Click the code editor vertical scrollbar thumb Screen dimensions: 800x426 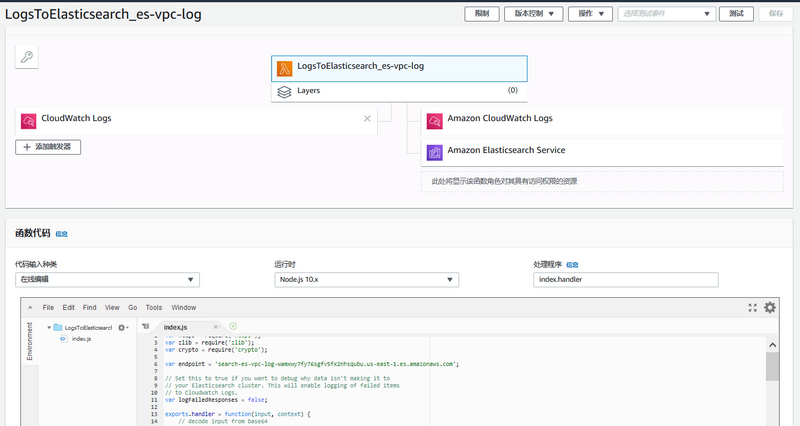pos(772,366)
